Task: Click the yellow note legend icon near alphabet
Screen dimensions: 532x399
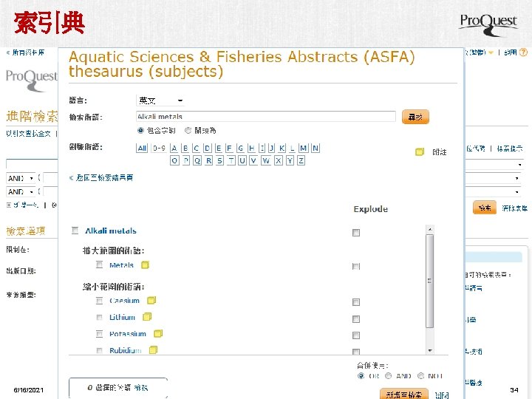Action: 420,151
